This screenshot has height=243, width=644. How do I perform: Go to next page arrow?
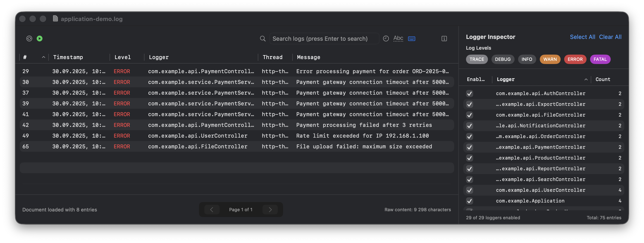click(x=270, y=210)
